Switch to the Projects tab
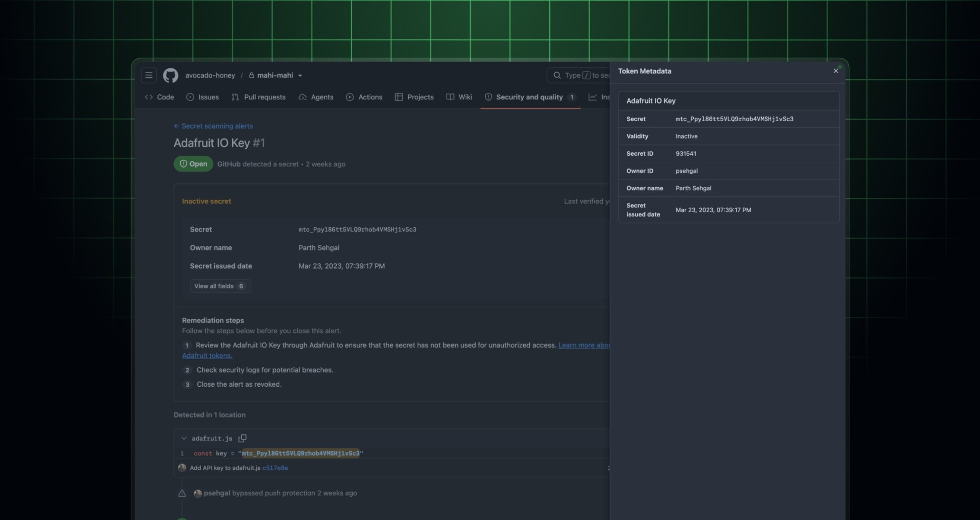 (x=414, y=97)
